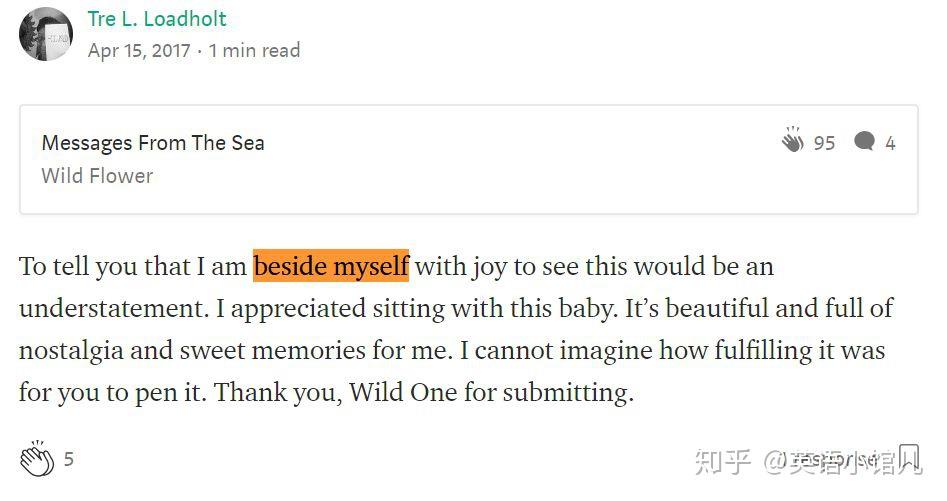
Task: Click the Wild Flower author name
Action: [x=97, y=176]
